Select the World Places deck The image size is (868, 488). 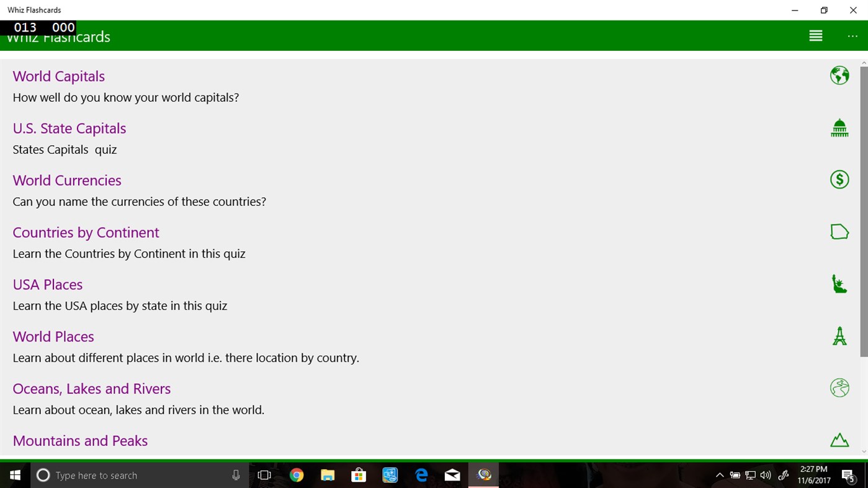[53, 336]
